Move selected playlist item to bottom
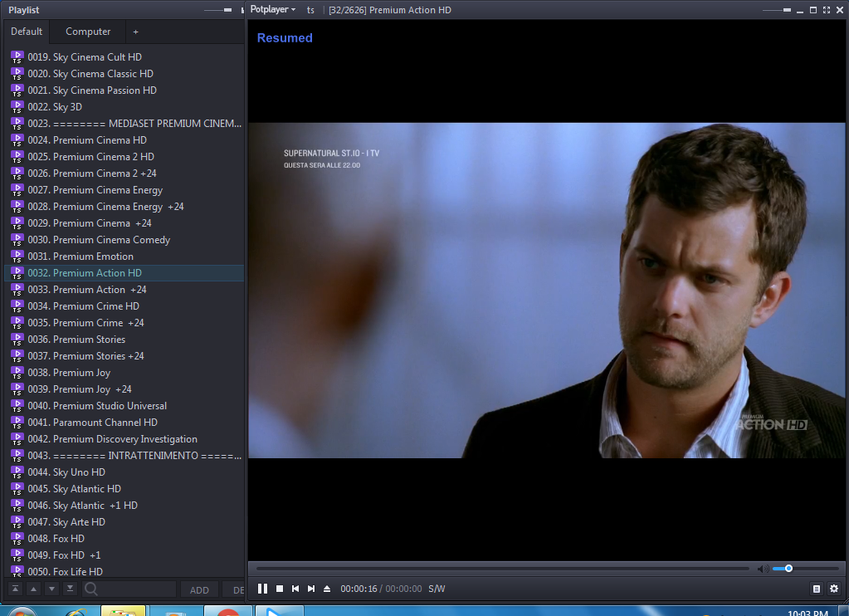Image resolution: width=849 pixels, height=616 pixels. (x=70, y=589)
